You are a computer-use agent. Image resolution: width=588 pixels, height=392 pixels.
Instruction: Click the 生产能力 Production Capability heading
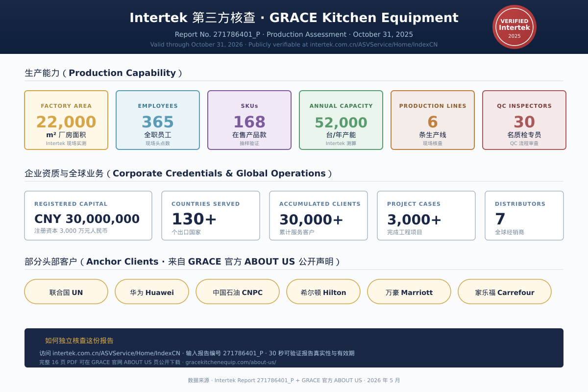click(103, 73)
